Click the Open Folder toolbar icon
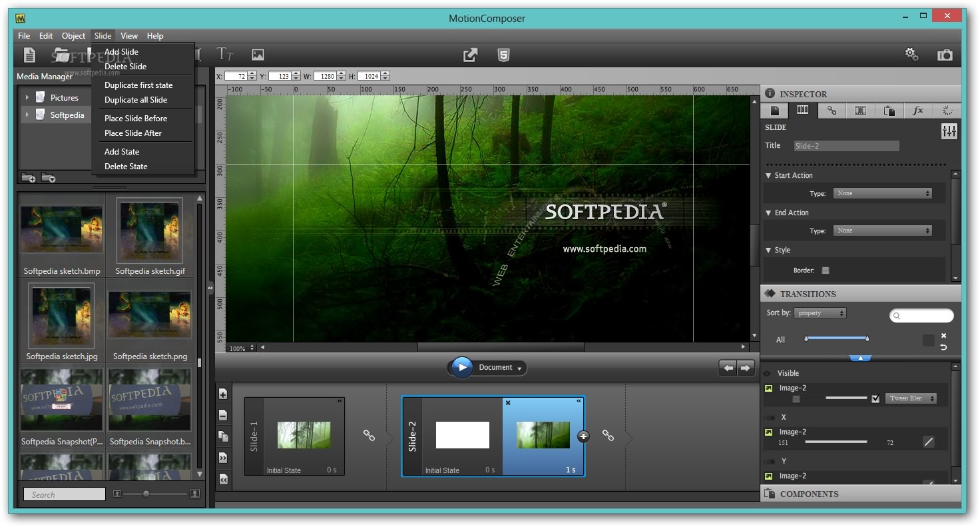 pos(62,53)
